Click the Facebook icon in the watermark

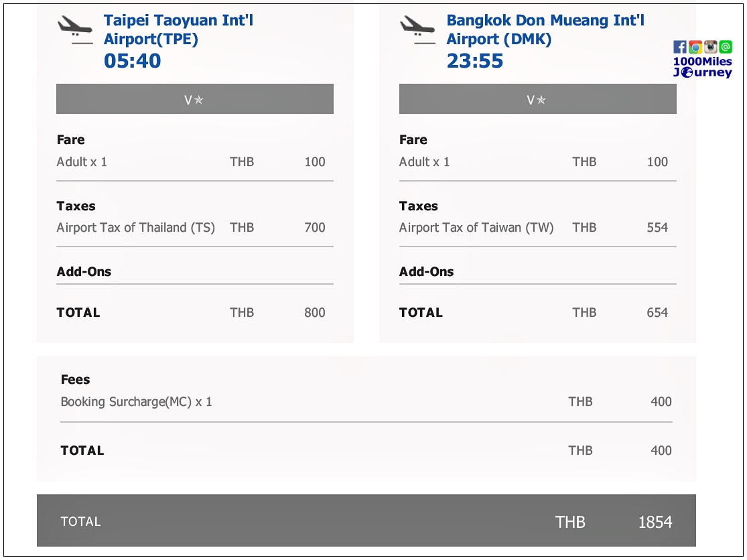click(680, 47)
